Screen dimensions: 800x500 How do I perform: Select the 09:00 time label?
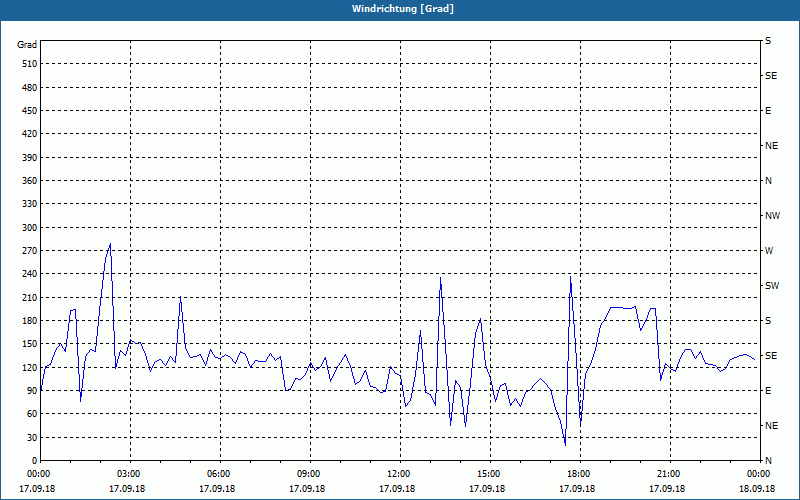click(307, 474)
